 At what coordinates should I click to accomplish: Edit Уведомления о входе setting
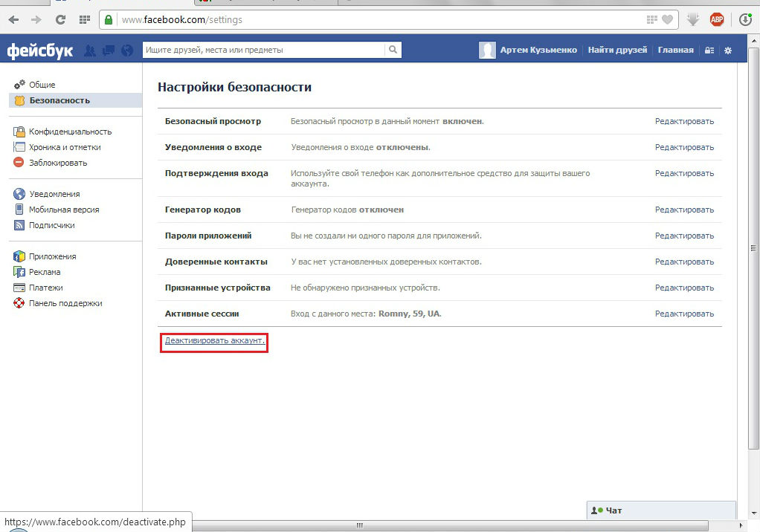tap(684, 147)
